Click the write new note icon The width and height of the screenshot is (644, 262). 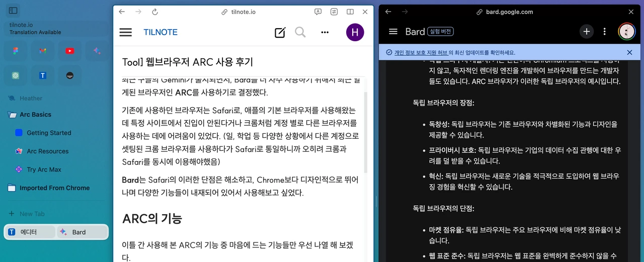280,33
